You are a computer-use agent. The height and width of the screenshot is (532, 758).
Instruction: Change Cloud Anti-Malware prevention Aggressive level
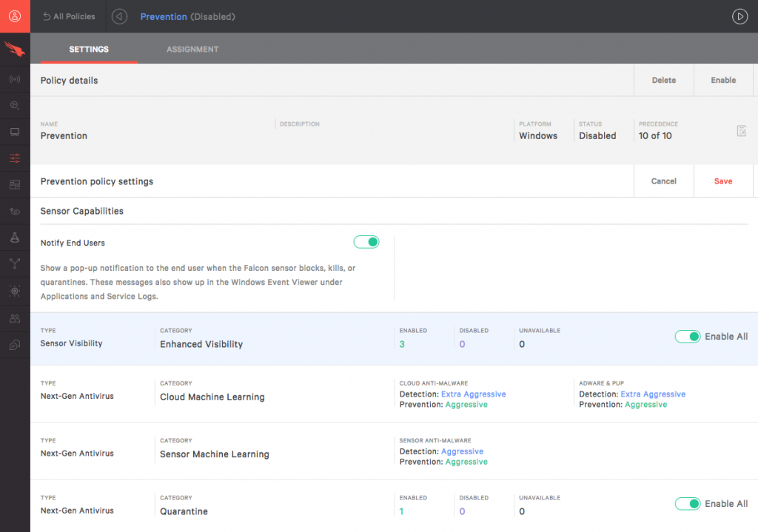pyautogui.click(x=466, y=405)
